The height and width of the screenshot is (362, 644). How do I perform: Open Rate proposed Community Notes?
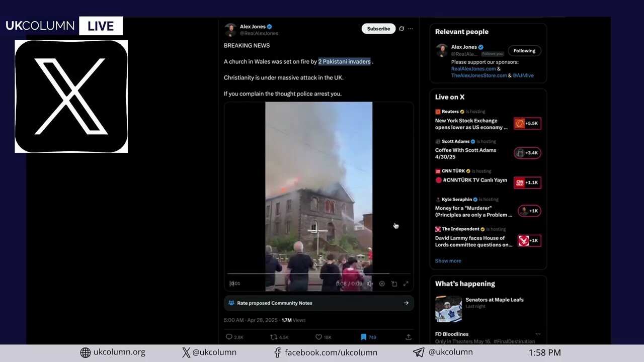click(319, 303)
